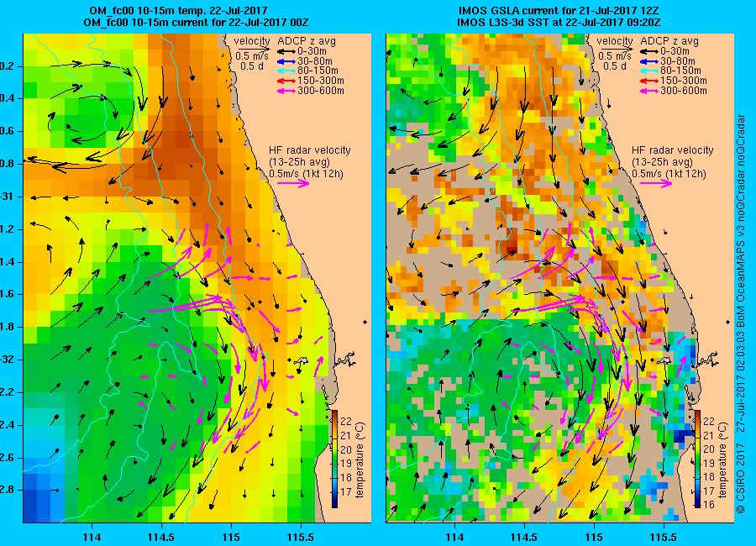Image resolution: width=756 pixels, height=546 pixels.
Task: Click longitude label 115 under IMOS map
Action: (x=594, y=538)
